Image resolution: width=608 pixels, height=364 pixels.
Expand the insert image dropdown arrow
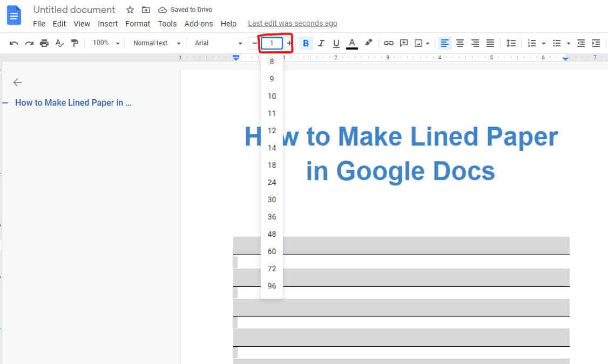click(428, 43)
